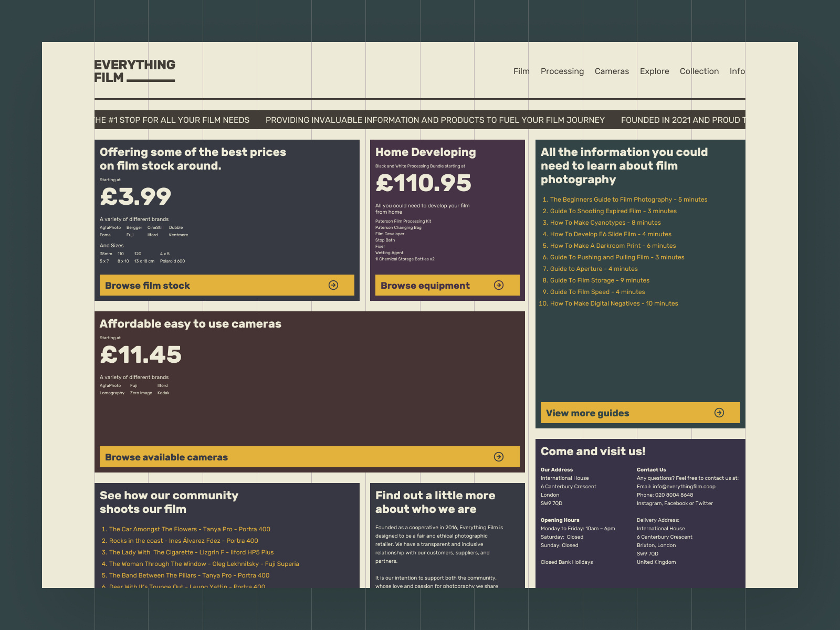Open the Collection menu
The height and width of the screenshot is (630, 840).
click(699, 71)
